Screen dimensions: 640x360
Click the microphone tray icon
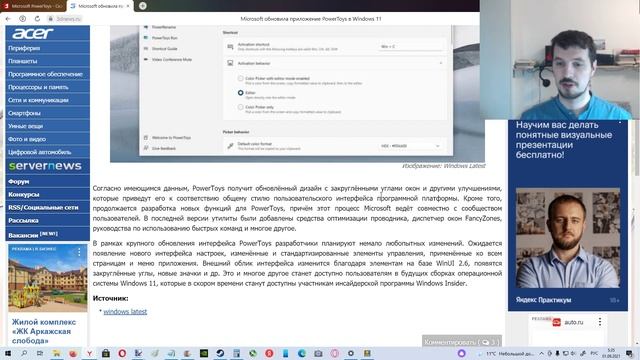click(x=557, y=353)
